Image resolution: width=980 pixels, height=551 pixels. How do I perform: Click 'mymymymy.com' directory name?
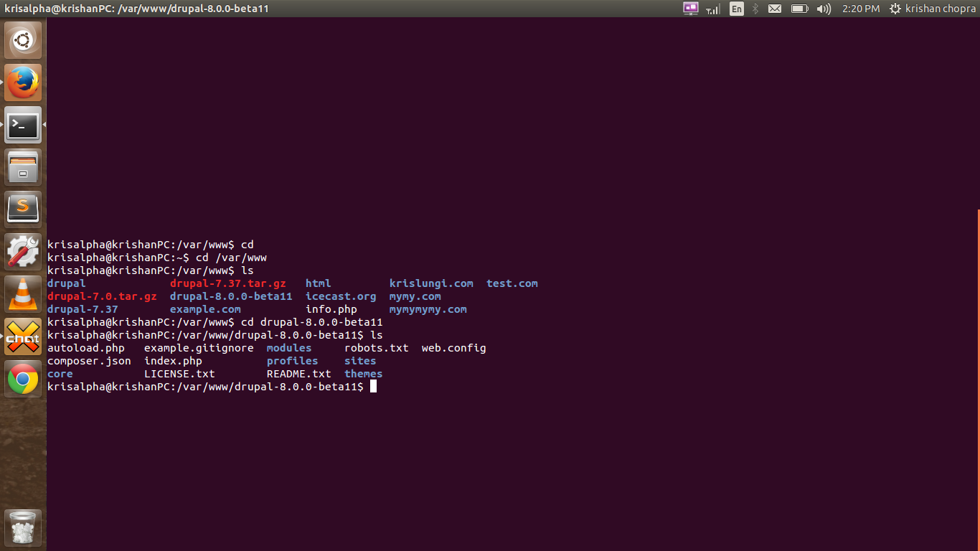(428, 309)
